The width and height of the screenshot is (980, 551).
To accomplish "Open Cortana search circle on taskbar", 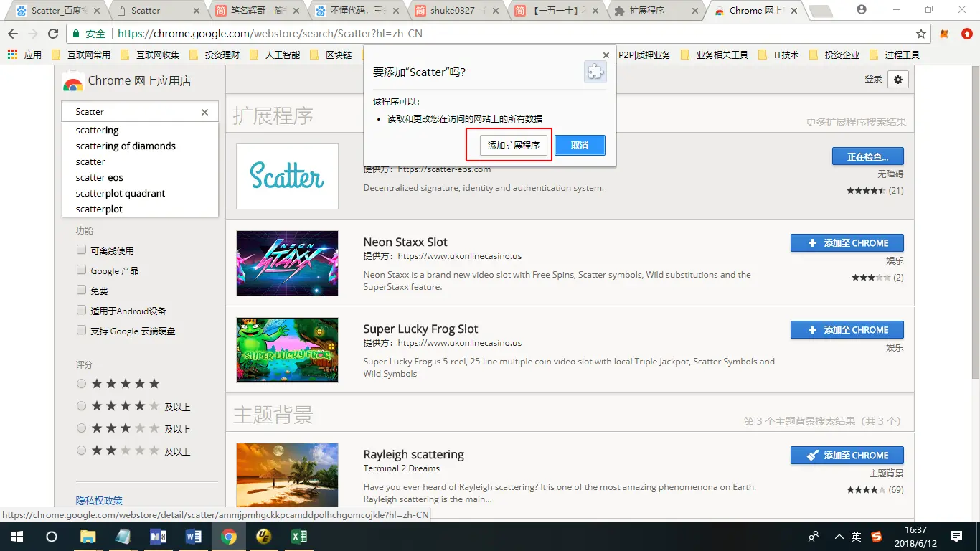I will coord(52,536).
